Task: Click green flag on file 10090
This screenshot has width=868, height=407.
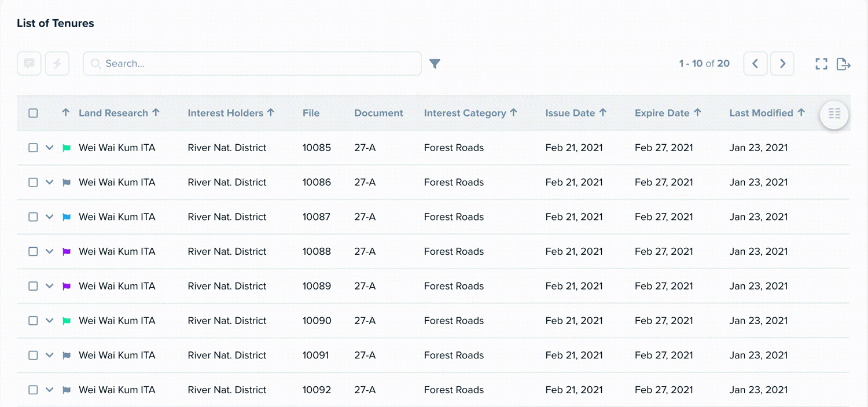Action: point(67,321)
